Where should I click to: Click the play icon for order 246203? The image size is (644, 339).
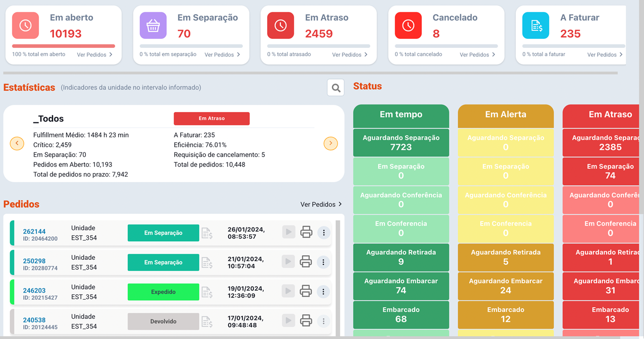click(288, 291)
